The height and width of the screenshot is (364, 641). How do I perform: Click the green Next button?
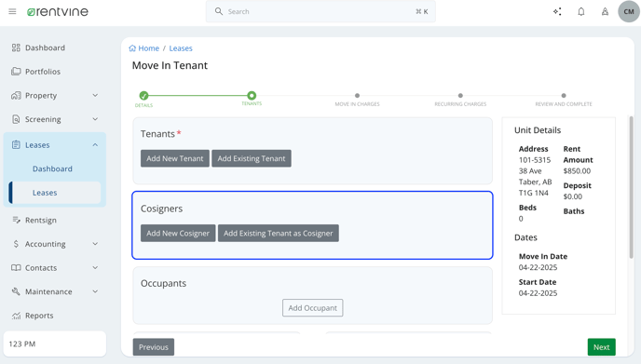coord(601,347)
